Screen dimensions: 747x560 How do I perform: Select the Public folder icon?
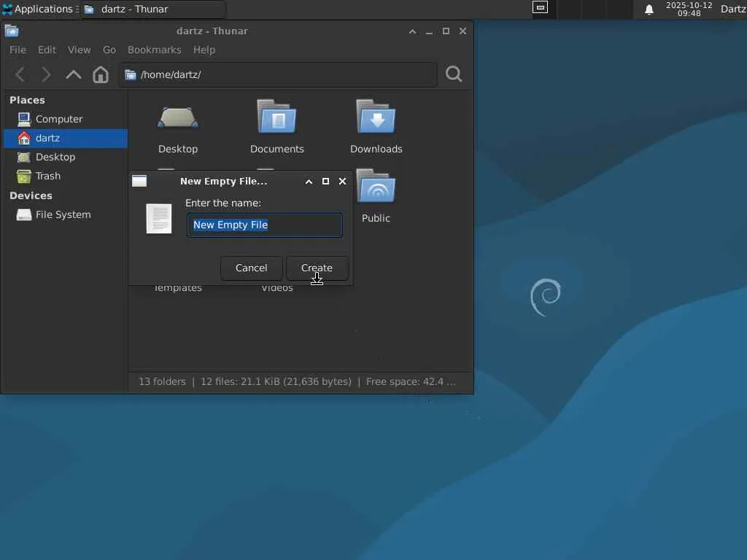click(376, 186)
